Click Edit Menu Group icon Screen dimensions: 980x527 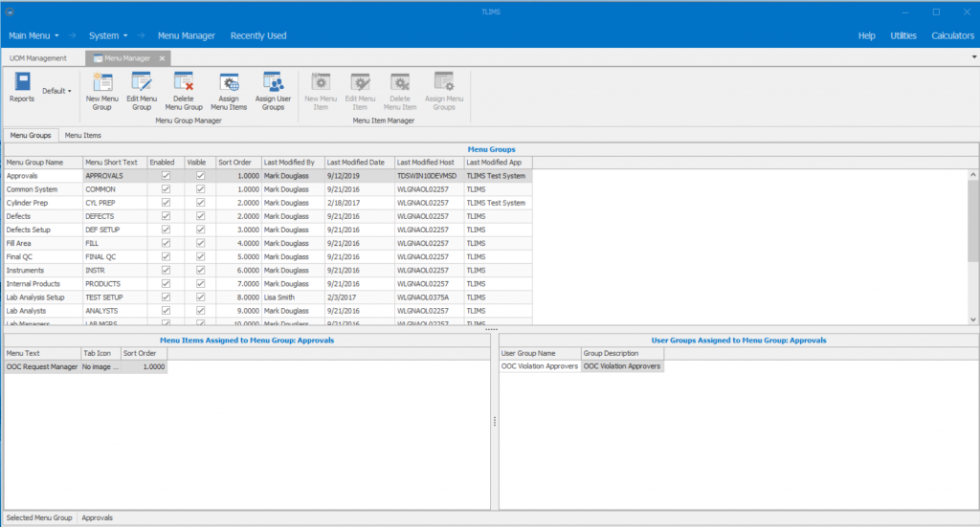coord(142,91)
